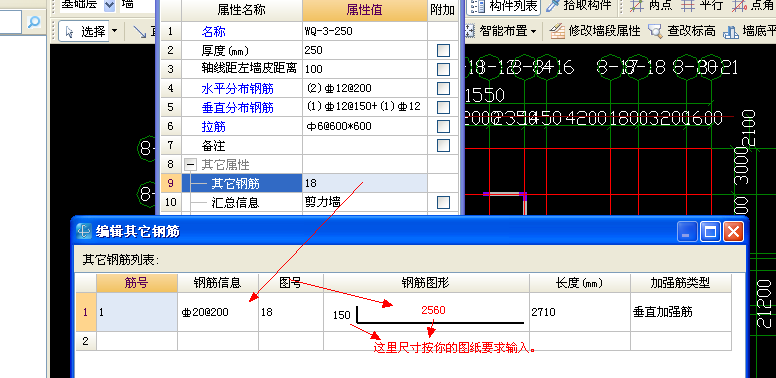Open 查改标高 check and edit elevation
The image size is (776, 378).
coord(681,32)
